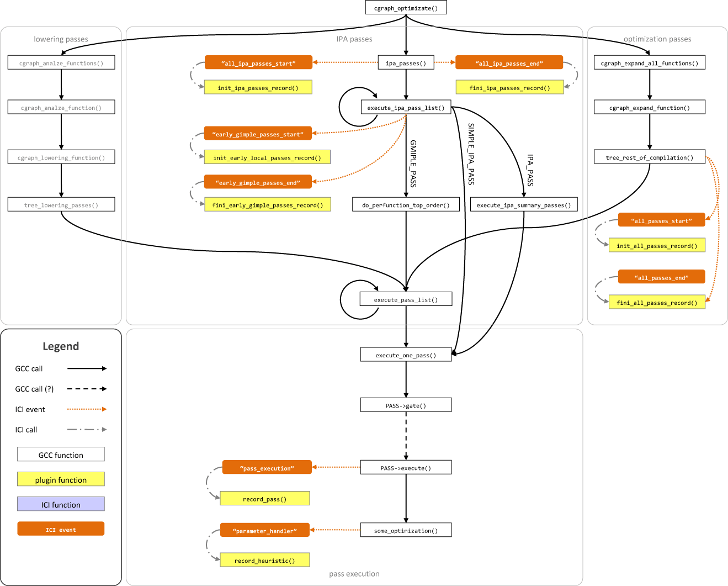This screenshot has height=586, width=728.
Task: Click the "IPA passes" group title
Action: pyautogui.click(x=354, y=39)
